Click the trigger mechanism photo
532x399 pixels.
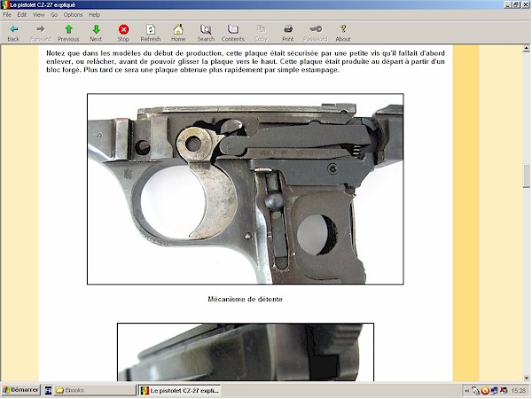tap(246, 189)
